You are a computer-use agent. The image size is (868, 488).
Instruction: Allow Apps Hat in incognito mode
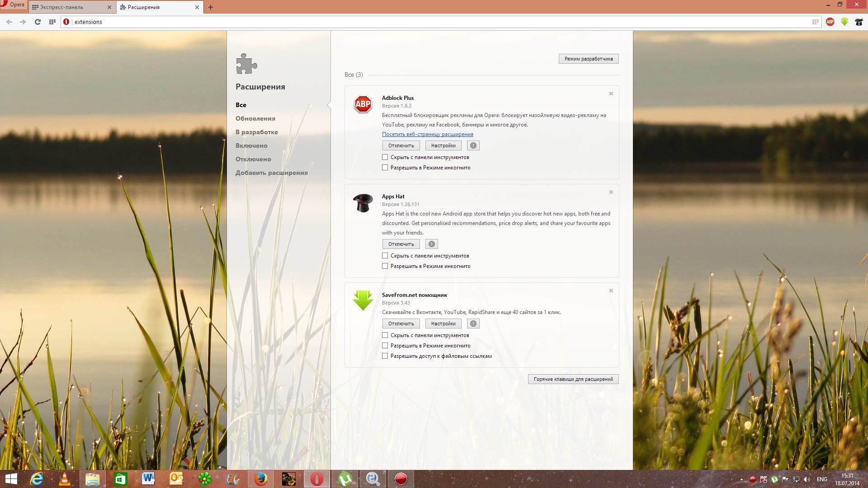pyautogui.click(x=385, y=266)
